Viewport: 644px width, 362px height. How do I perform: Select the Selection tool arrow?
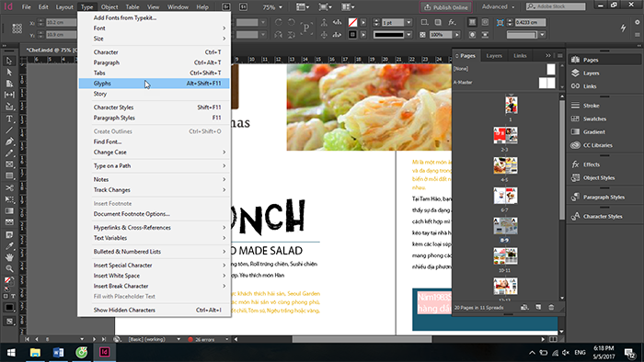pos(9,61)
